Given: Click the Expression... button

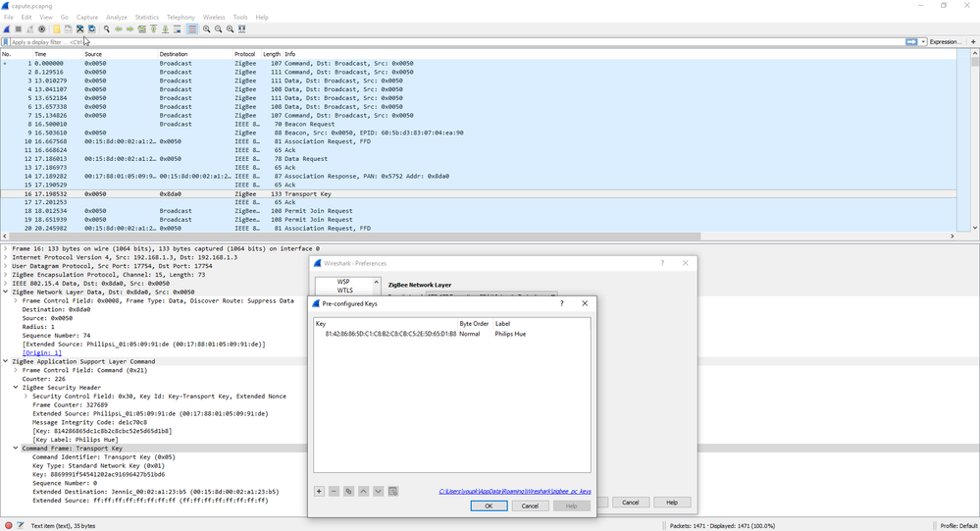Looking at the screenshot, I should [945, 42].
